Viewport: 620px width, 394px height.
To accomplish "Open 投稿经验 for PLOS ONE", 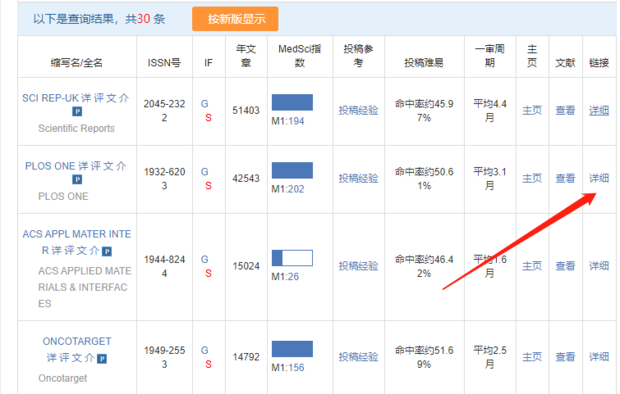I will (358, 178).
